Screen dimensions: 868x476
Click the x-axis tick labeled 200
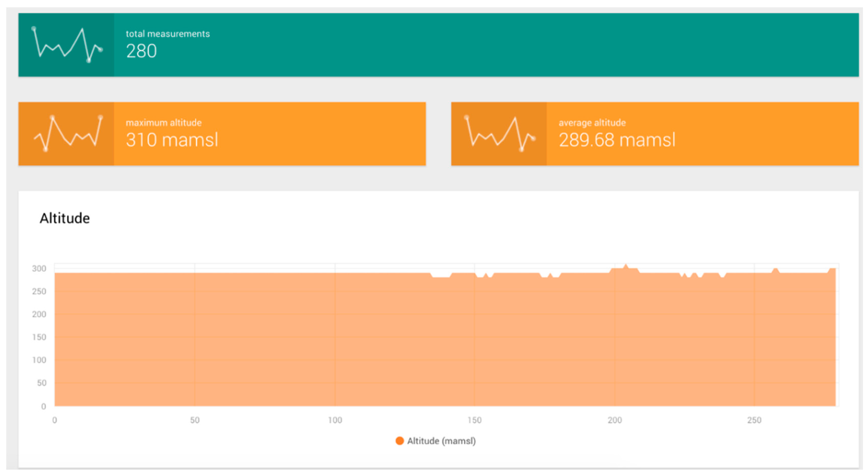click(x=614, y=420)
